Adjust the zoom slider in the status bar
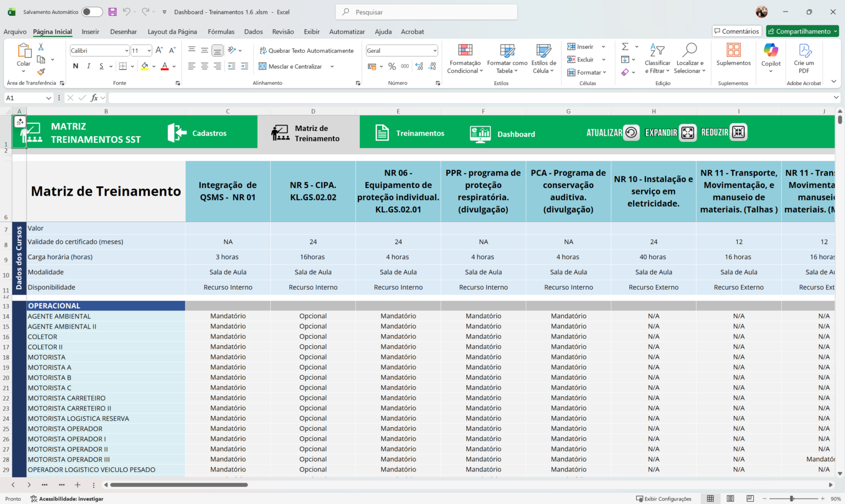This screenshot has width=845, height=504. pyautogui.click(x=792, y=499)
